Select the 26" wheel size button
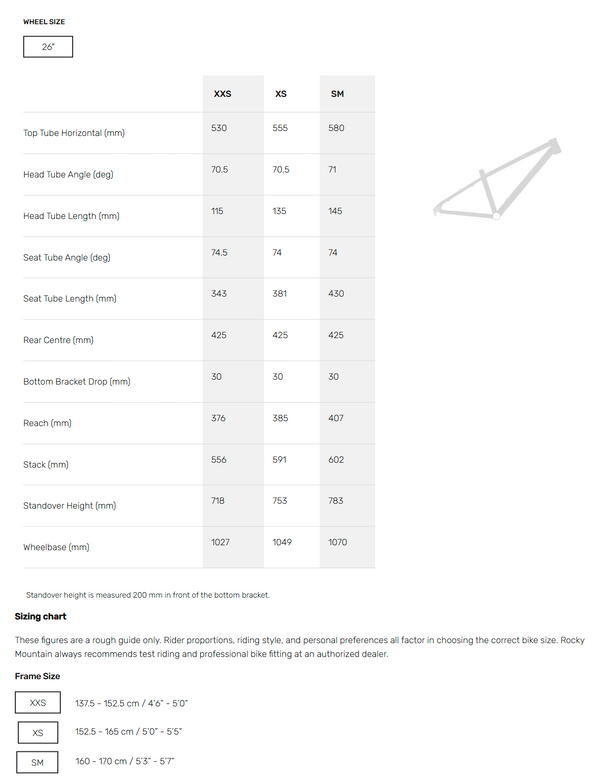 pyautogui.click(x=48, y=47)
